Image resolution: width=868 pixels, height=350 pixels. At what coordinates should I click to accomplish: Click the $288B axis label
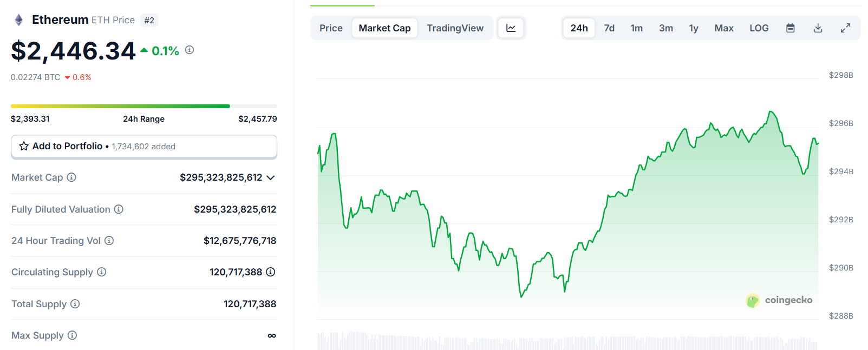[841, 316]
